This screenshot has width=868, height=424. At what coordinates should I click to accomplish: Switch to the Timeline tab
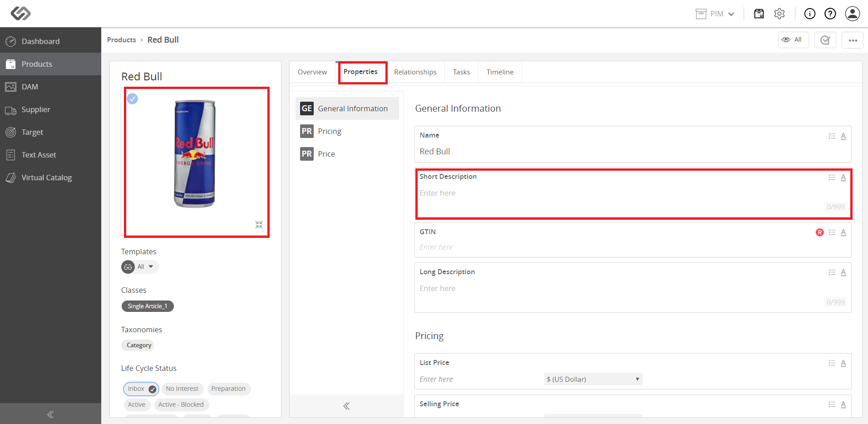(500, 72)
